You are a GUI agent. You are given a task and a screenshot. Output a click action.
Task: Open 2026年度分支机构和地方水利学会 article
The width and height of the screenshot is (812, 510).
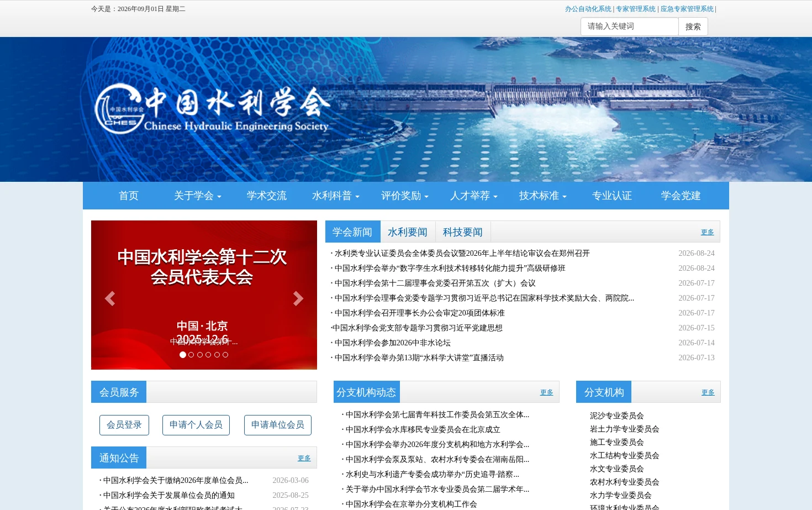pos(437,444)
